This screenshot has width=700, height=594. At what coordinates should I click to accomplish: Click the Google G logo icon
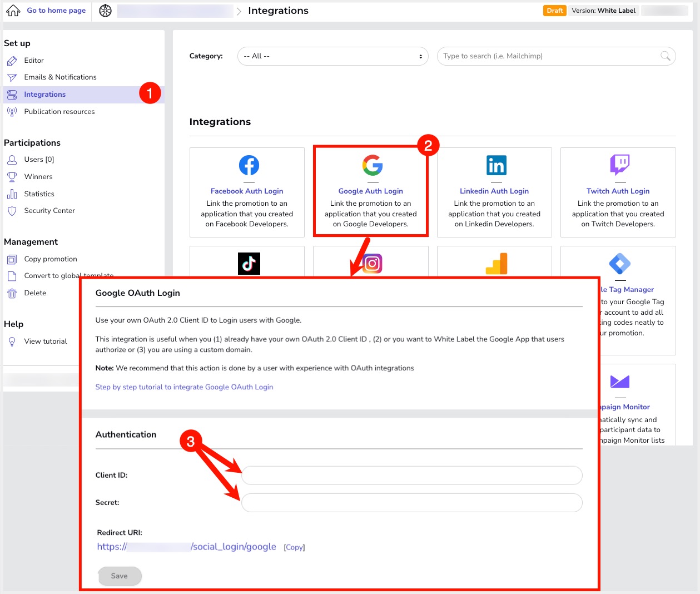point(373,165)
